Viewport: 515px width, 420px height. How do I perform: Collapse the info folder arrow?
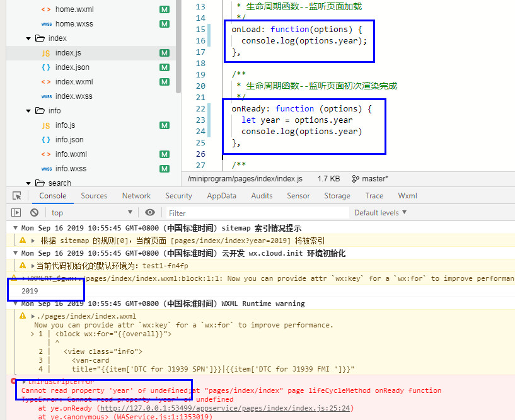[x=28, y=111]
